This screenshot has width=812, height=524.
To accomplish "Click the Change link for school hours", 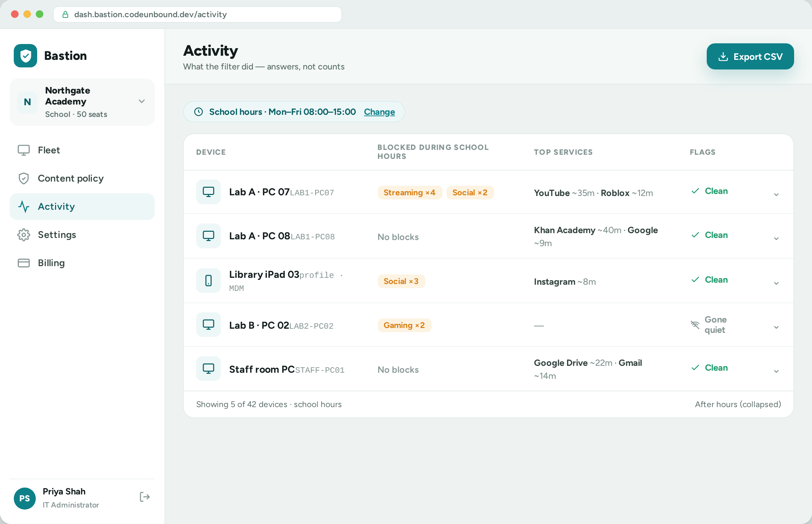I will (379, 112).
